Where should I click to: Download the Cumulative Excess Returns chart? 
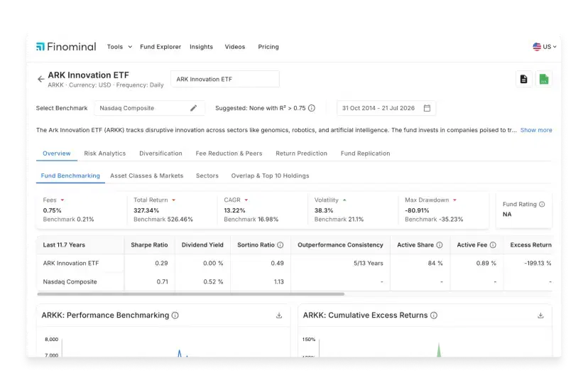click(540, 316)
